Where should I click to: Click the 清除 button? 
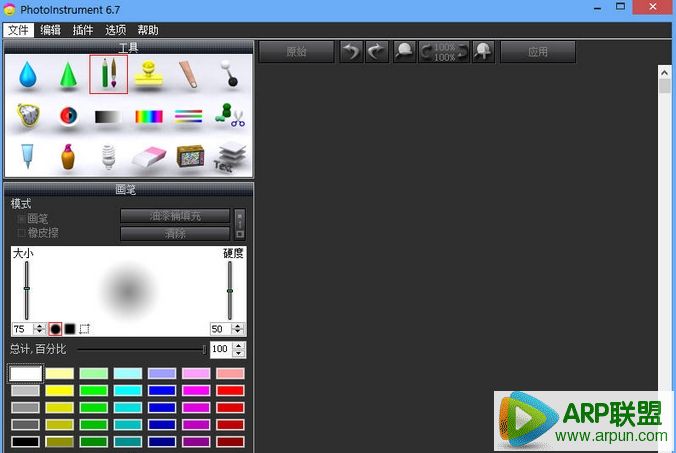(175, 234)
